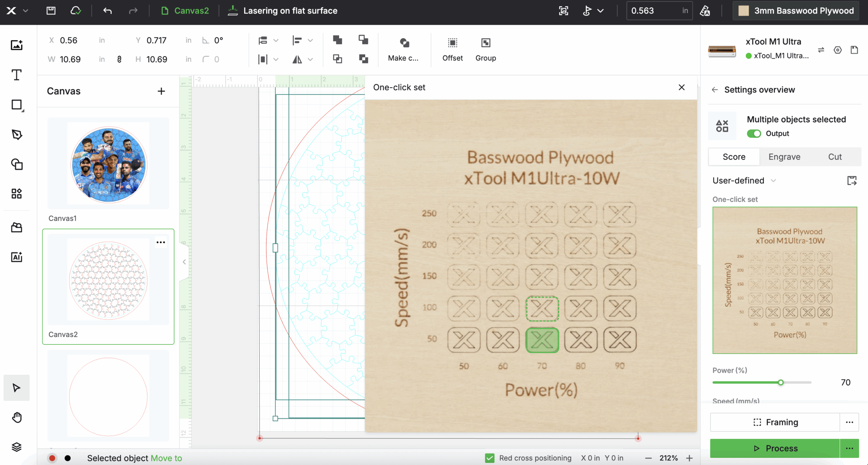The height and width of the screenshot is (465, 868).
Task: Select the Hand pan tool
Action: 16,417
